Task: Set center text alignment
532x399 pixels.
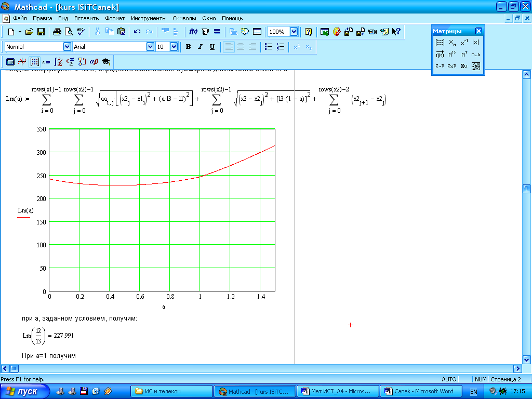Action: pyautogui.click(x=241, y=47)
